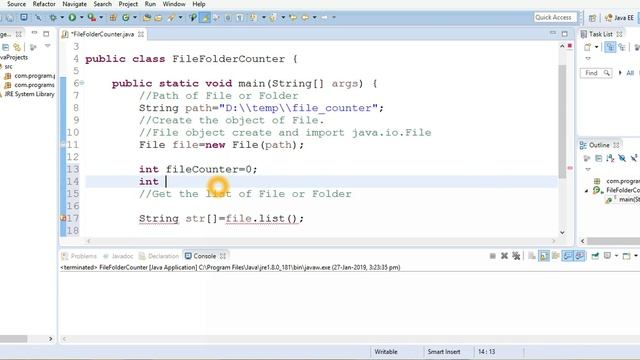Open the Open Console dropdown arrow
This screenshot has height=360, width=640.
[x=636, y=256]
